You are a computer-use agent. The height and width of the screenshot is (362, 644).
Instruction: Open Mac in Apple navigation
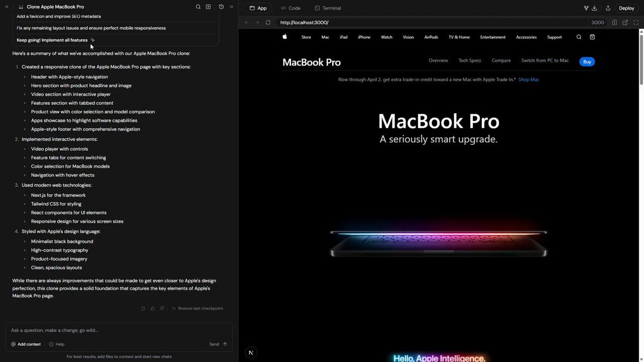pos(325,38)
